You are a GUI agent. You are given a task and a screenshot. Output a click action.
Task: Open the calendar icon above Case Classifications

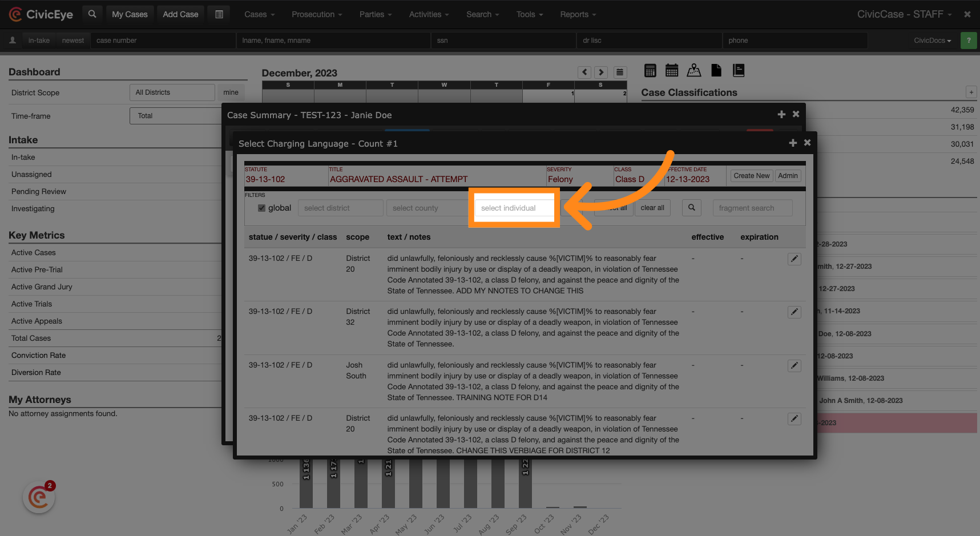point(672,71)
